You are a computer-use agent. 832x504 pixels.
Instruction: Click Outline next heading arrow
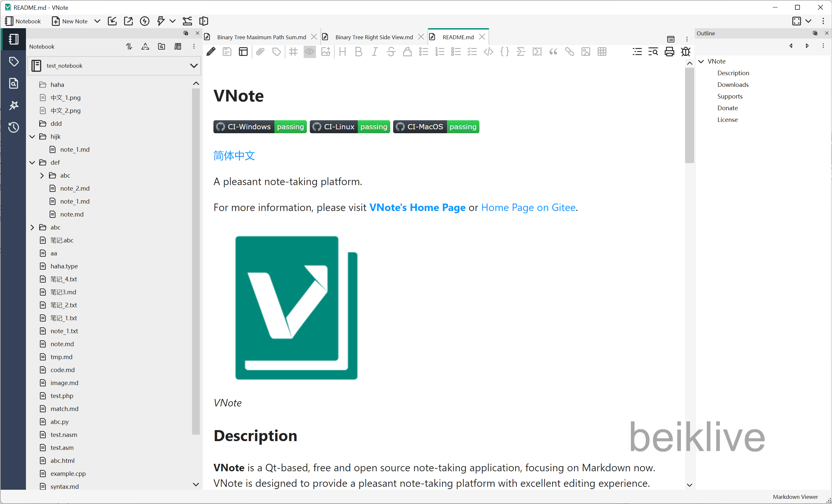(x=807, y=46)
